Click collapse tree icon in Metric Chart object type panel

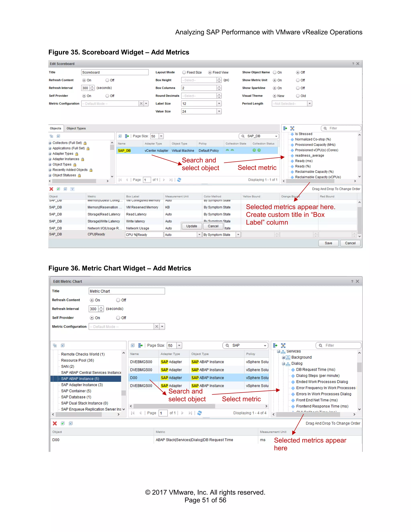55,345
